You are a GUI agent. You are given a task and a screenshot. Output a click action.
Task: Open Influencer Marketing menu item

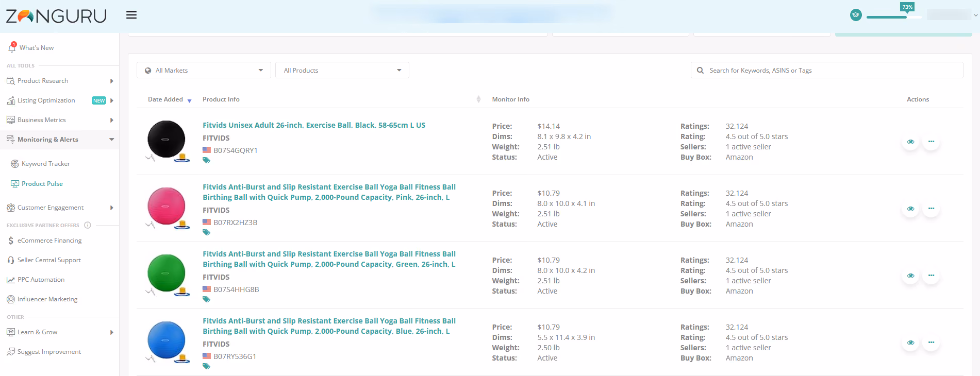[47, 299]
